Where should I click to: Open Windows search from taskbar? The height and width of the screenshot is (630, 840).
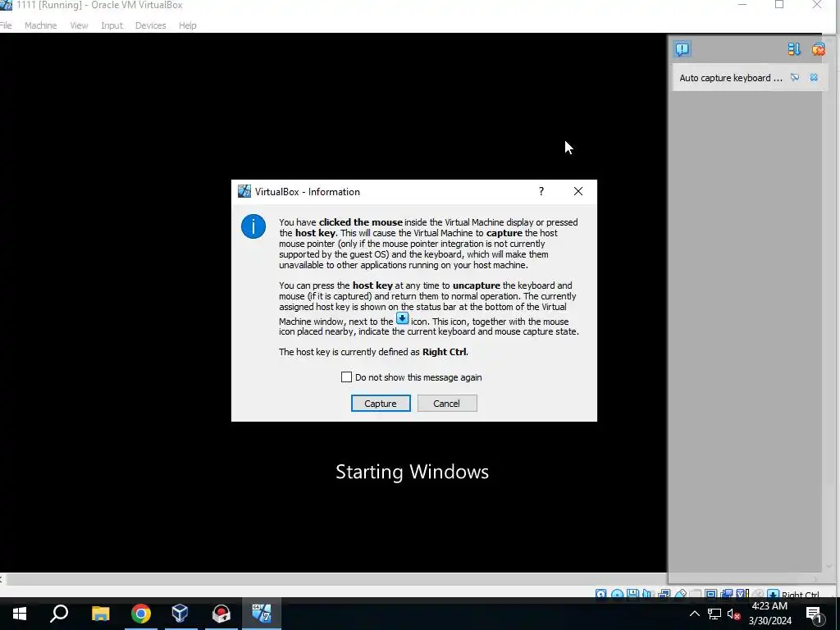(x=59, y=614)
